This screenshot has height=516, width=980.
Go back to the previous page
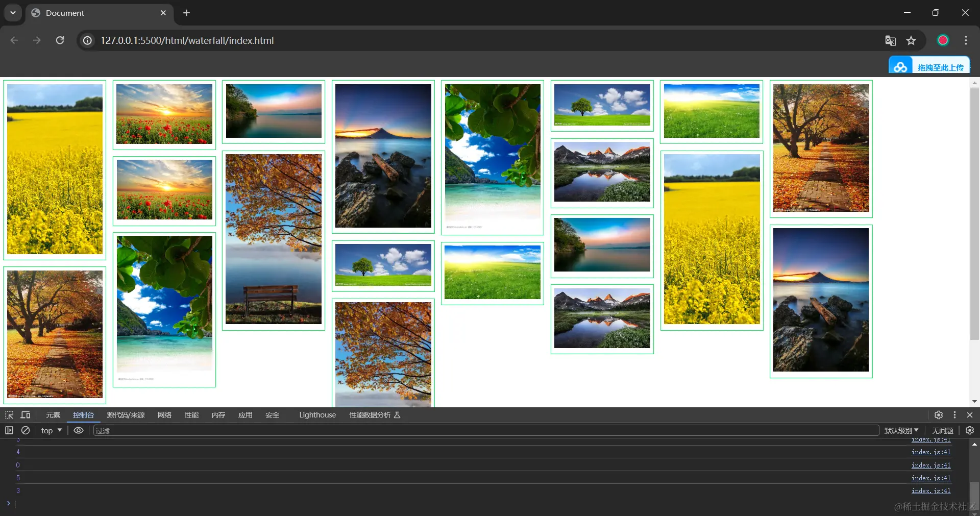point(14,40)
